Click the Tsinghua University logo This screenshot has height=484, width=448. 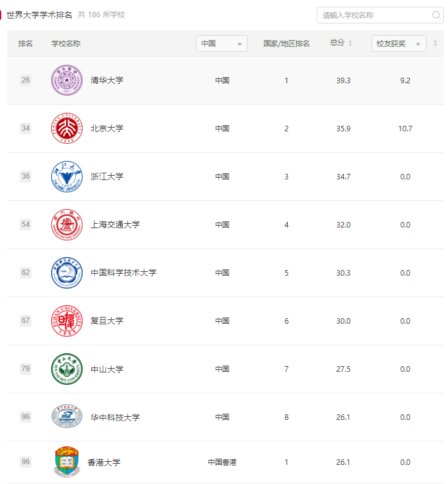click(x=67, y=80)
